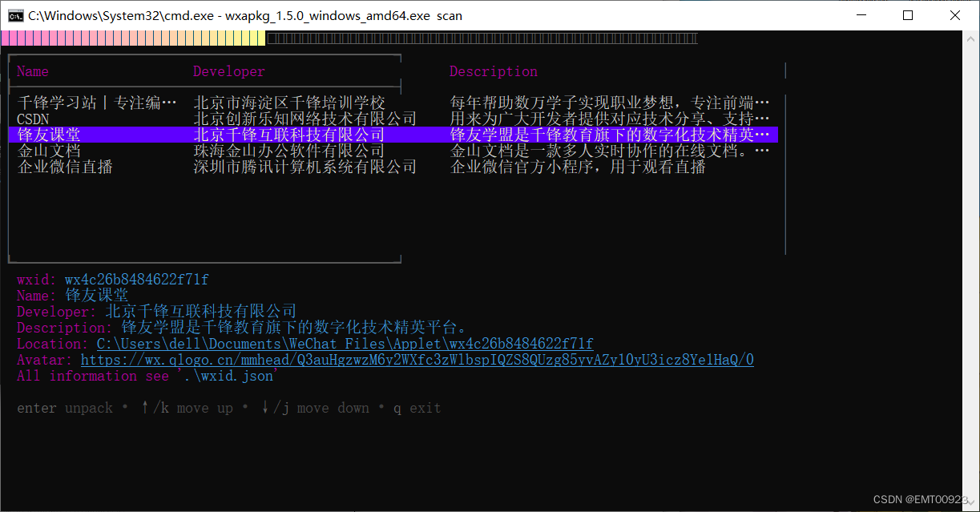Screen dimensions: 980x512
Task: Click the 'q exit' help hint
Action: (417, 408)
